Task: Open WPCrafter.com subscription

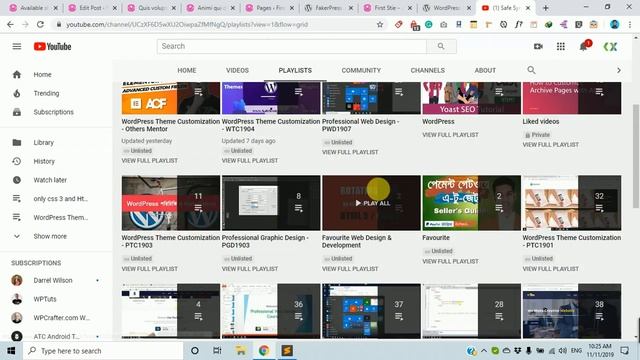Action: [62, 318]
